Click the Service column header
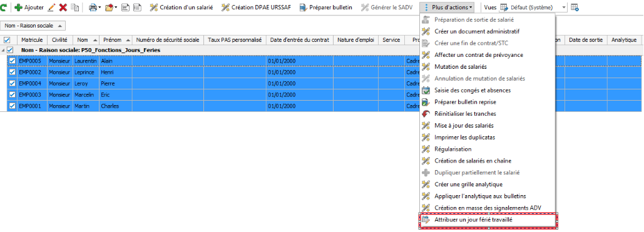 click(x=391, y=40)
